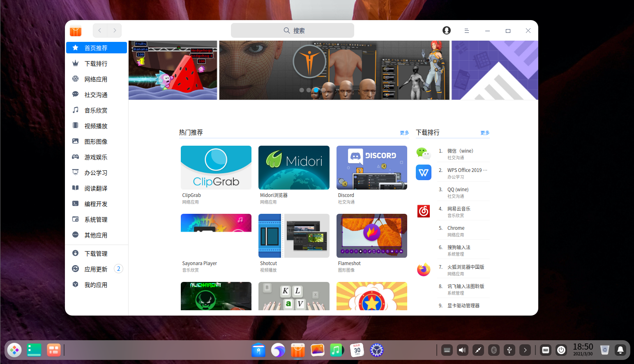Go forward with the right arrow button
The image size is (634, 364).
[x=115, y=30]
